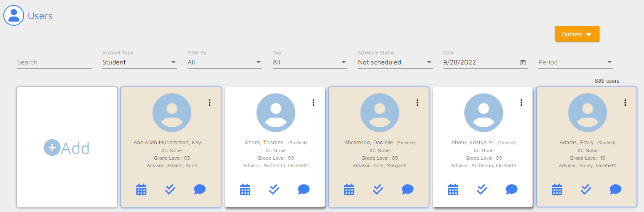
Task: Open the date picker calendar icon
Action: [x=523, y=62]
